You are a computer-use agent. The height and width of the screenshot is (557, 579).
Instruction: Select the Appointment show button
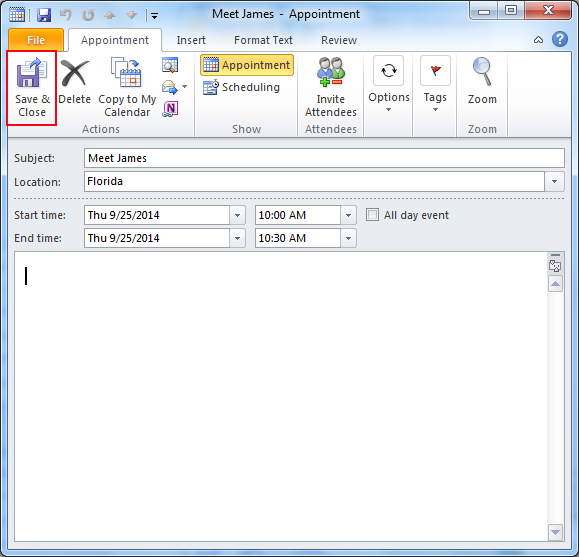[x=247, y=65]
